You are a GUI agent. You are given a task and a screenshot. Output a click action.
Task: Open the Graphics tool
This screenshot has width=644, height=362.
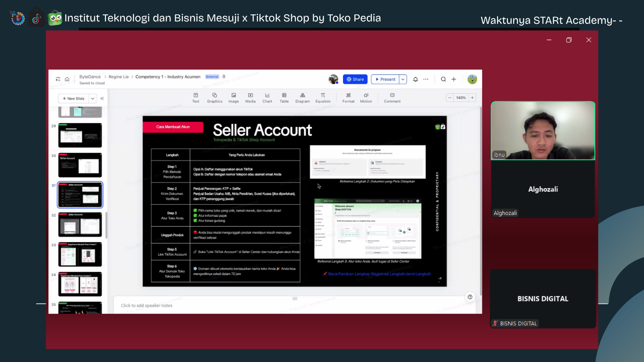tap(215, 98)
